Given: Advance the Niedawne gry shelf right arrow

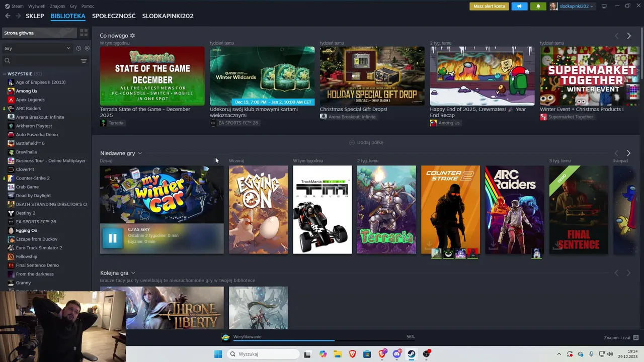Looking at the screenshot, I should click(628, 153).
